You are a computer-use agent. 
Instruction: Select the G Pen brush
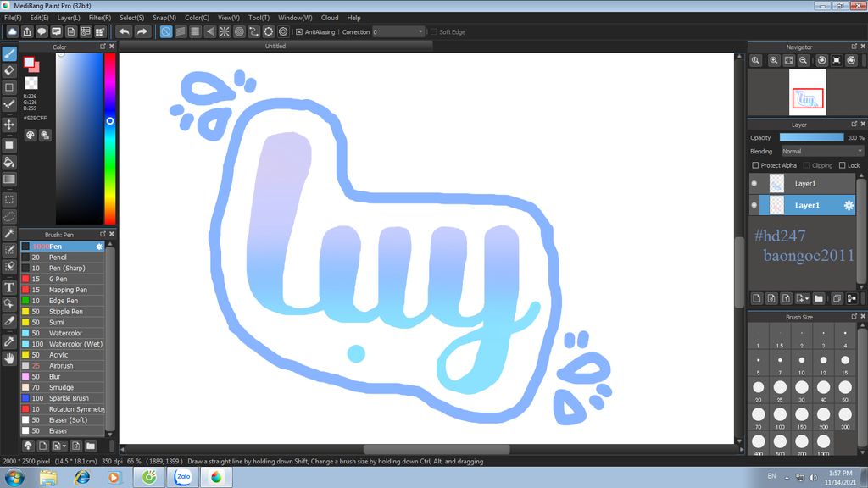point(63,279)
